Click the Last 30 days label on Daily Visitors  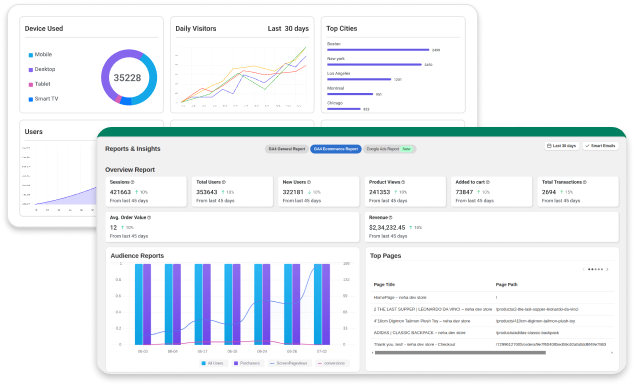288,29
